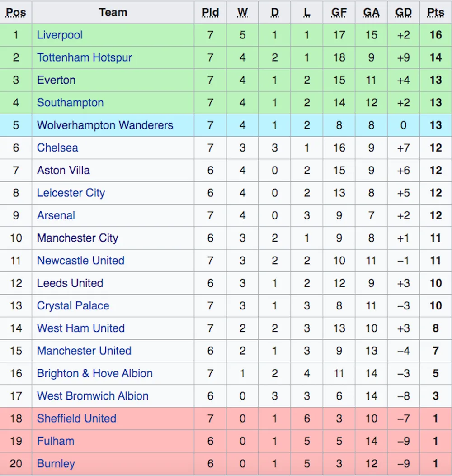The image size is (452, 476).
Task: Open the West Bromwich Albion link
Action: pos(93,396)
